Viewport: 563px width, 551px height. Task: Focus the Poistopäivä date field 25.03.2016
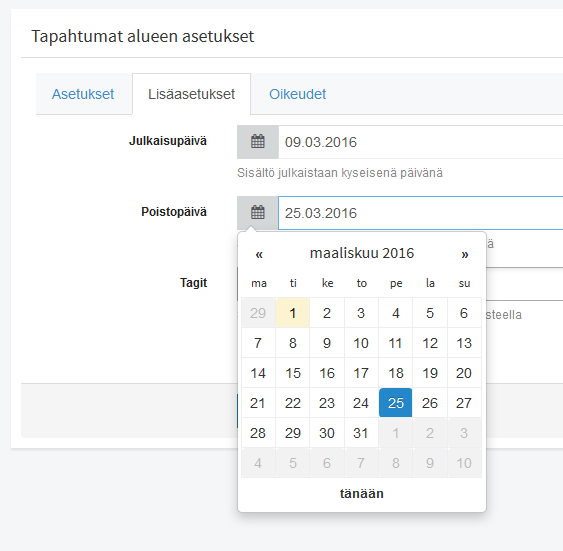(x=420, y=213)
